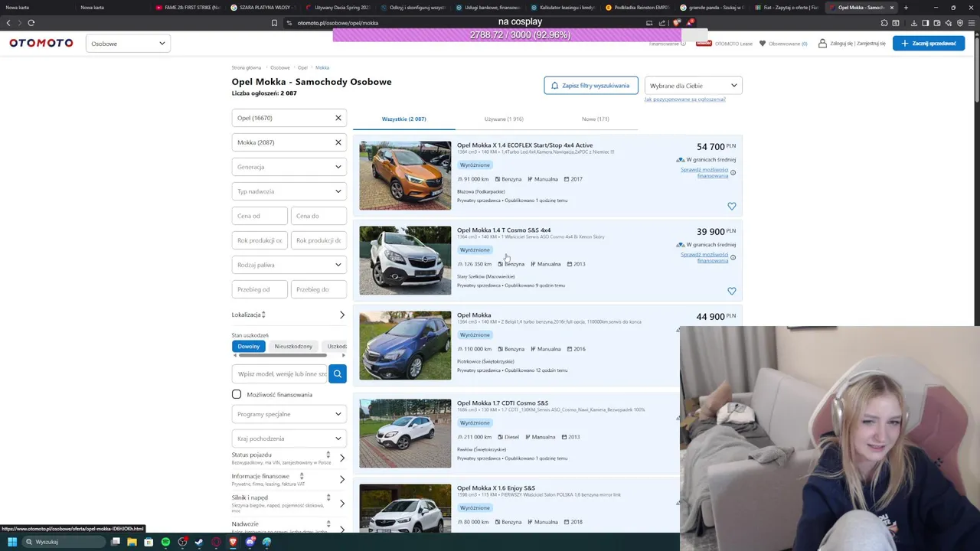Click Strona główna breadcrumb link
This screenshot has width=980, height=551.
click(x=247, y=67)
